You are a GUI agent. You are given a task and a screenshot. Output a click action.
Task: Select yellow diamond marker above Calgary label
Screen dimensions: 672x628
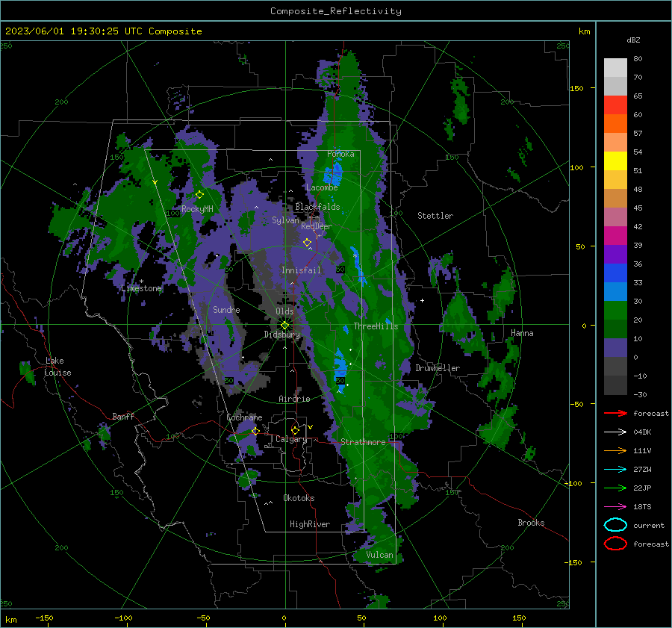pyautogui.click(x=295, y=430)
